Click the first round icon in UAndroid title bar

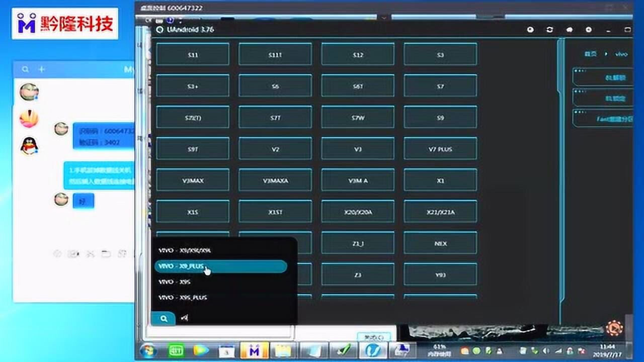pyautogui.click(x=530, y=30)
